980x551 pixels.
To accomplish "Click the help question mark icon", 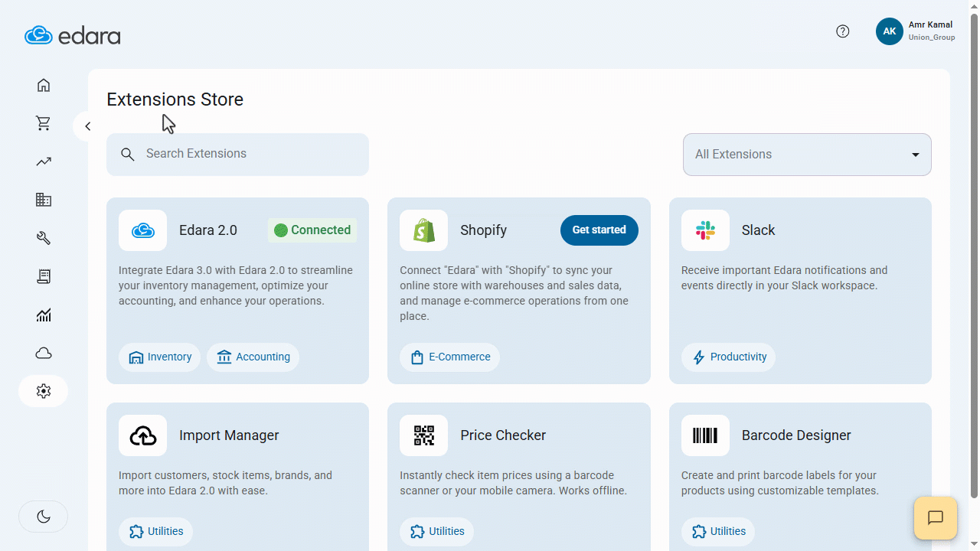I will coord(843,31).
